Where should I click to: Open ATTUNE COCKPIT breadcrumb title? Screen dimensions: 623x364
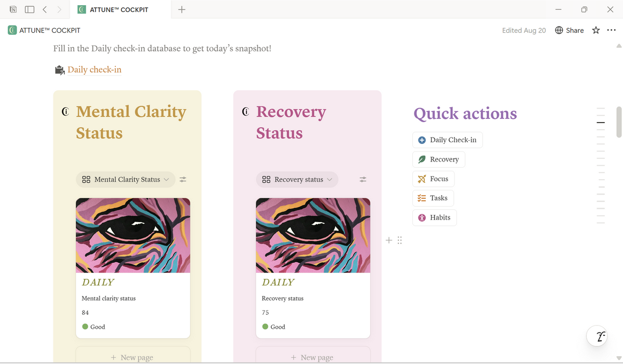click(x=50, y=30)
